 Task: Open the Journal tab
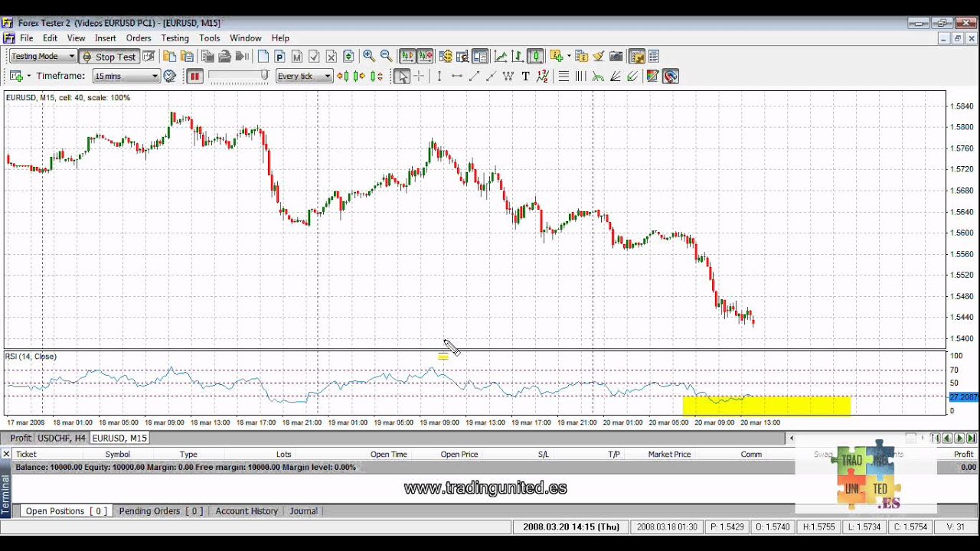(x=303, y=510)
